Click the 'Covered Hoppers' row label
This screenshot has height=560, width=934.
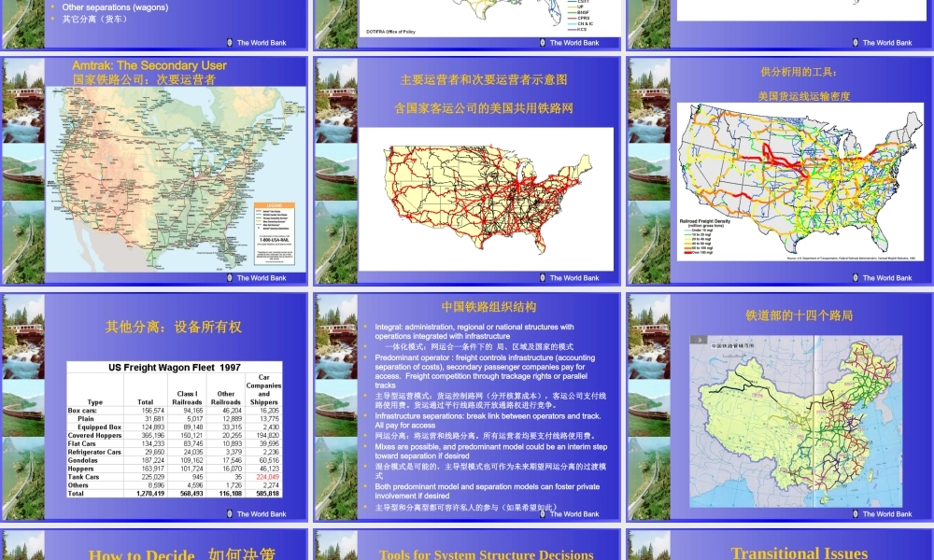coord(94,436)
